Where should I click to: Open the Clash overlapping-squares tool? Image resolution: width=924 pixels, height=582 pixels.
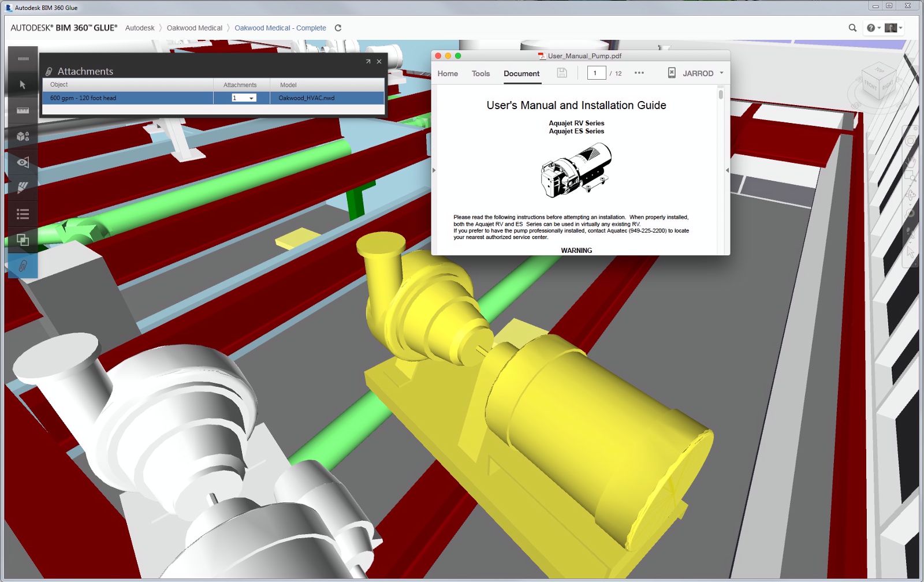(23, 240)
